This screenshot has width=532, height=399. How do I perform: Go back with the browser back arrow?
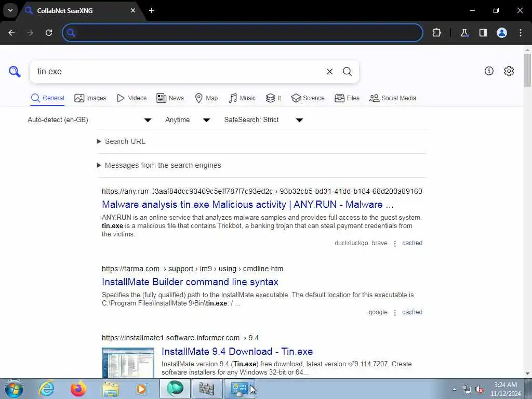point(11,33)
